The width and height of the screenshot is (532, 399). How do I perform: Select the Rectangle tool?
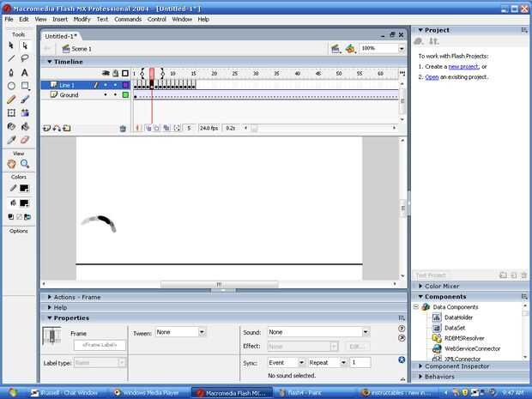tap(25, 86)
